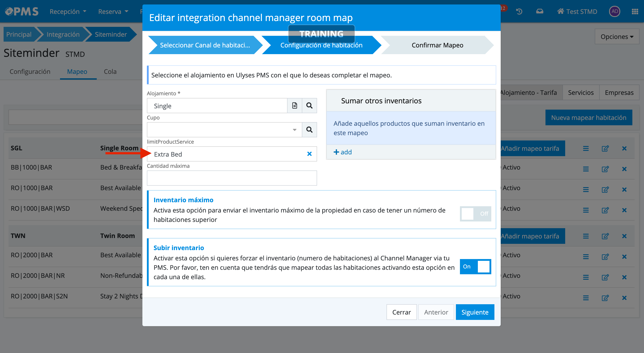
Task: Open the history clock icon in header
Action: click(x=519, y=11)
